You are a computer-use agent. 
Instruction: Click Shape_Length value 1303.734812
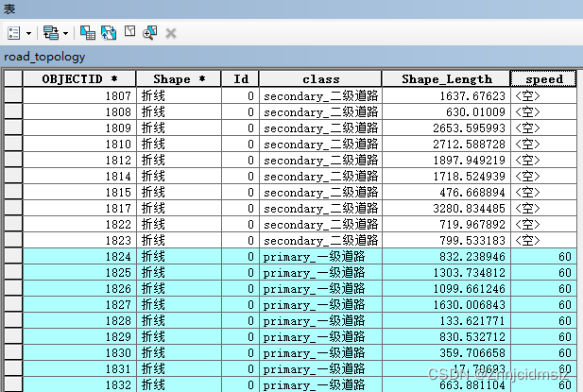[x=469, y=272]
